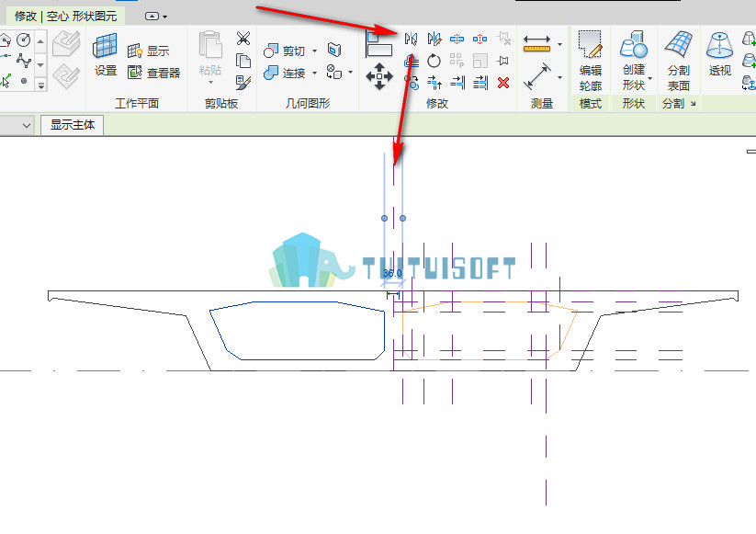Open the Aligned Dimension dropdown arrow
Image resolution: width=756 pixels, height=534 pixels.
(560, 77)
